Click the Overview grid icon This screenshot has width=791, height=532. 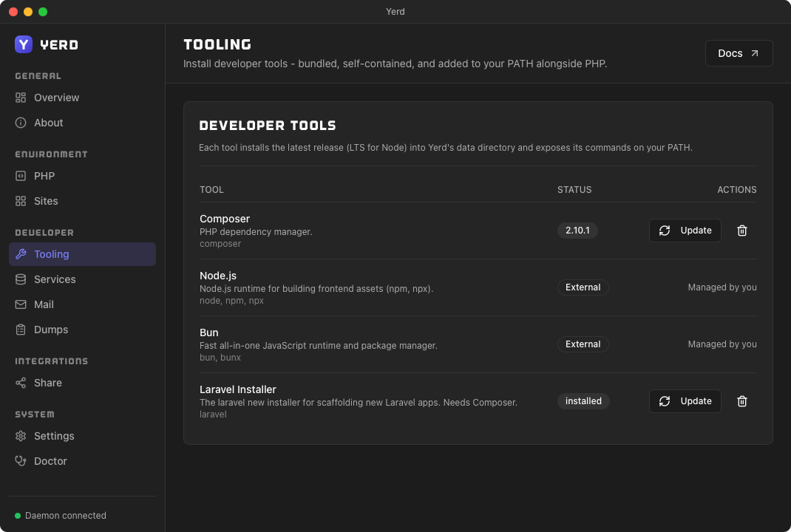[x=21, y=98]
